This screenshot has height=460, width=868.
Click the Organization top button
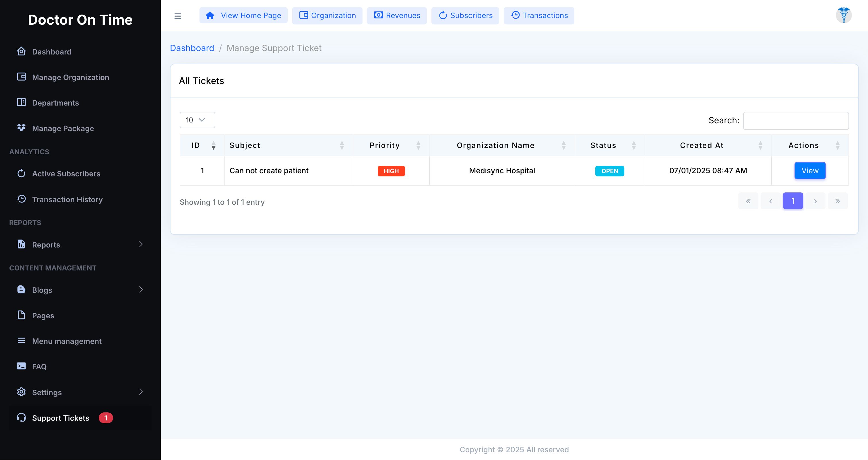click(327, 15)
